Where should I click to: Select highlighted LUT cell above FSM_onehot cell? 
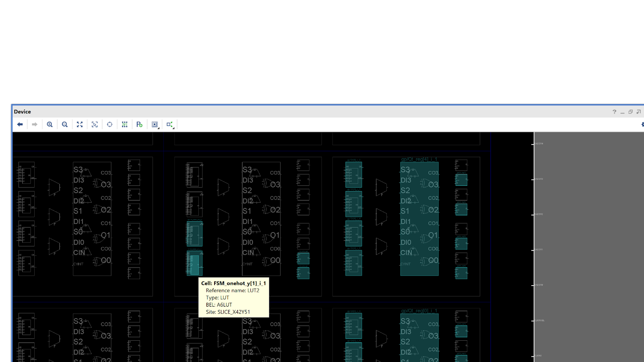coord(195,234)
